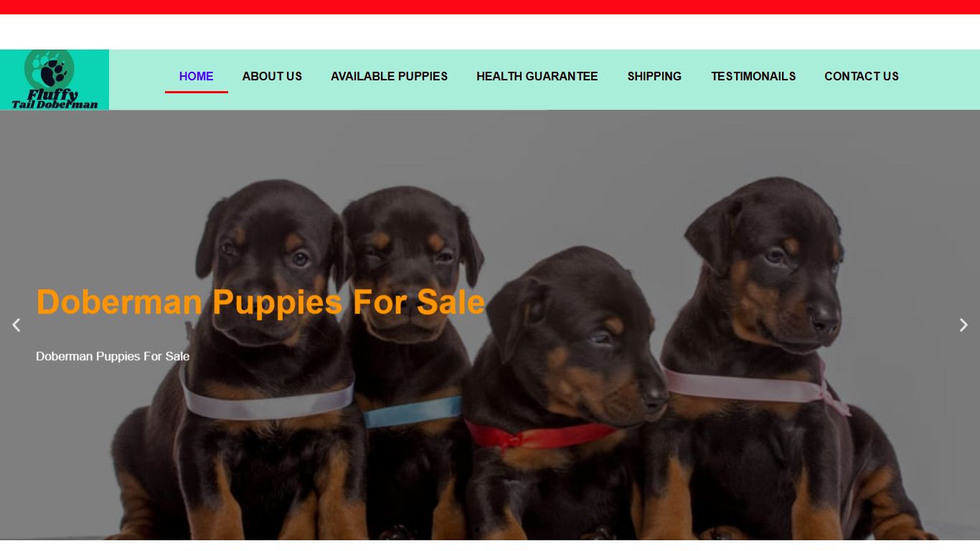Click the paw print in the logo
Screen dimensions: 980x551
coord(52,70)
